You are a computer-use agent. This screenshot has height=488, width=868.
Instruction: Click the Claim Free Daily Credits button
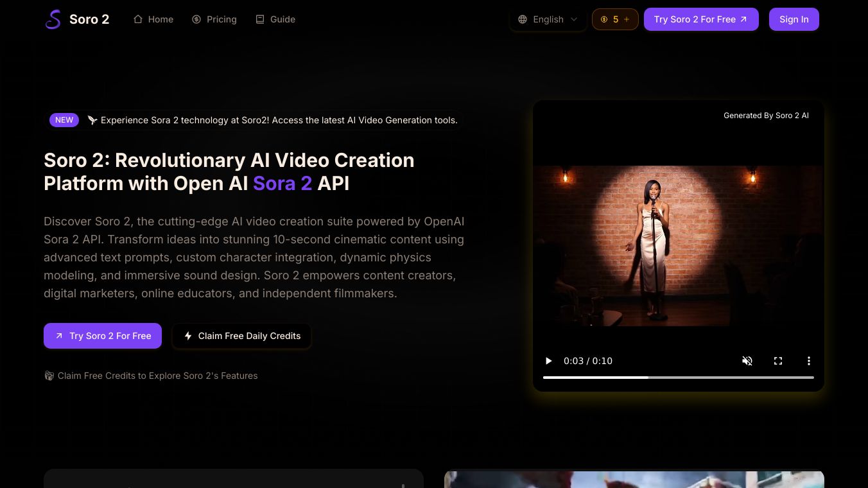241,336
